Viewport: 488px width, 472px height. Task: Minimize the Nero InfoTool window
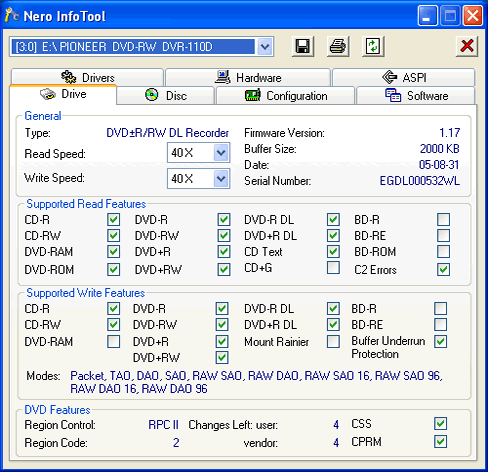tap(427, 16)
